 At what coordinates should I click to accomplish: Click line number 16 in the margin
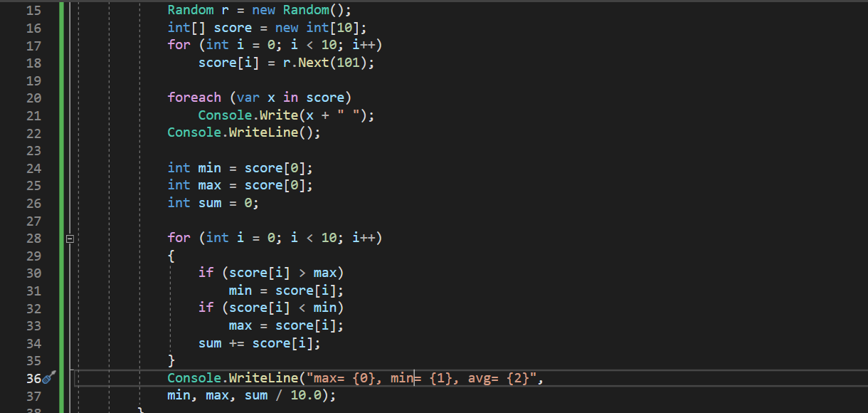coord(33,28)
